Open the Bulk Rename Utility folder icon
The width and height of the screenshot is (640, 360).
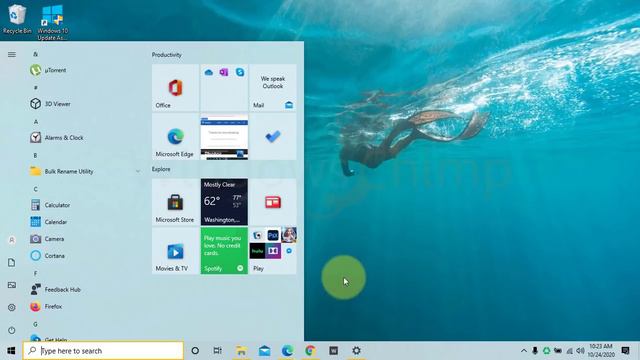[36, 171]
